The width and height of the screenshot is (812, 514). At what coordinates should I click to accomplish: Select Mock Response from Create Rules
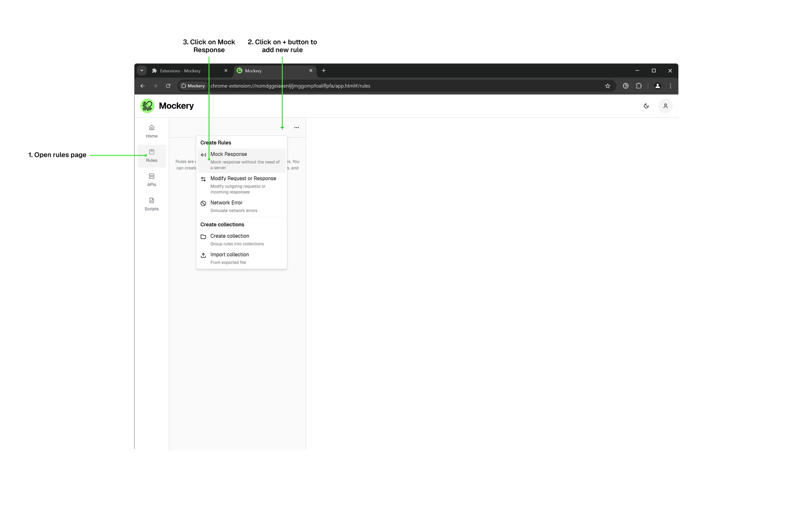click(x=241, y=160)
